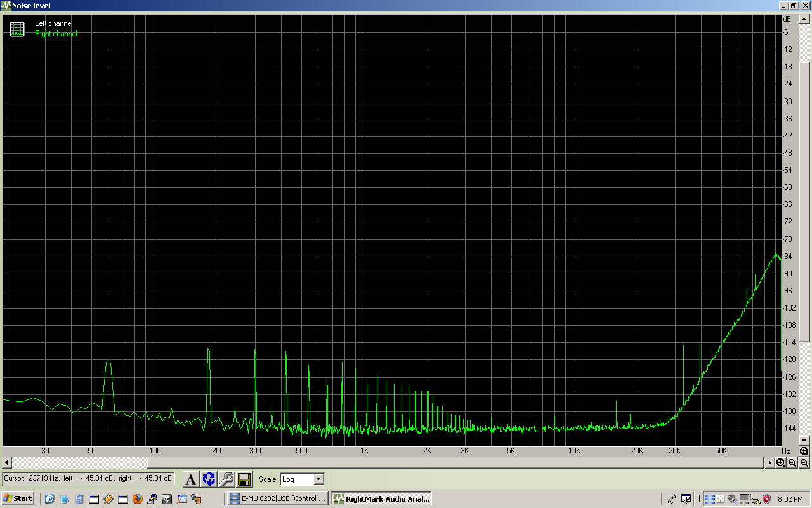Click the blue and yellow quick launch icon
Screen dimensions: 812x508
(152, 498)
